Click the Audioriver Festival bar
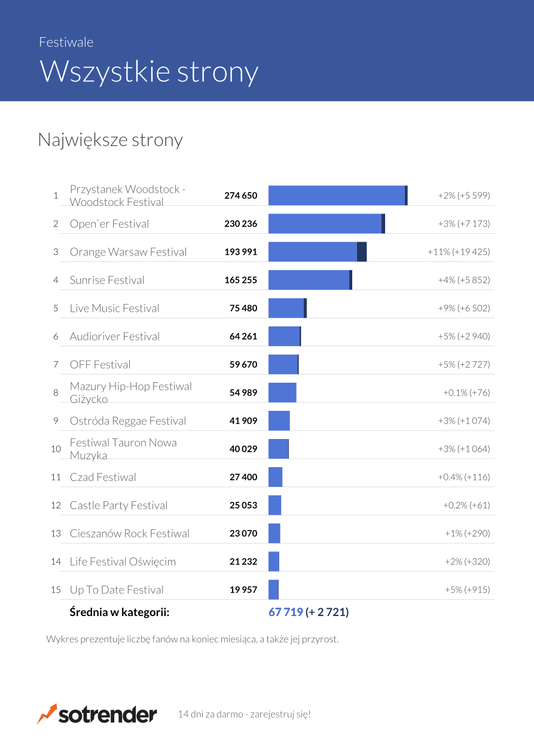Viewport: 534px width, 756px height. (285, 336)
